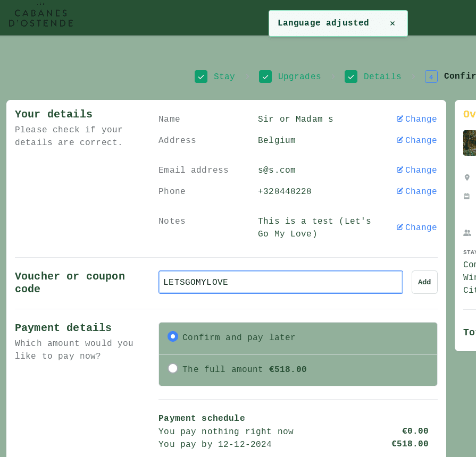Return to the Details step
The width and height of the screenshot is (476, 457).
382,77
